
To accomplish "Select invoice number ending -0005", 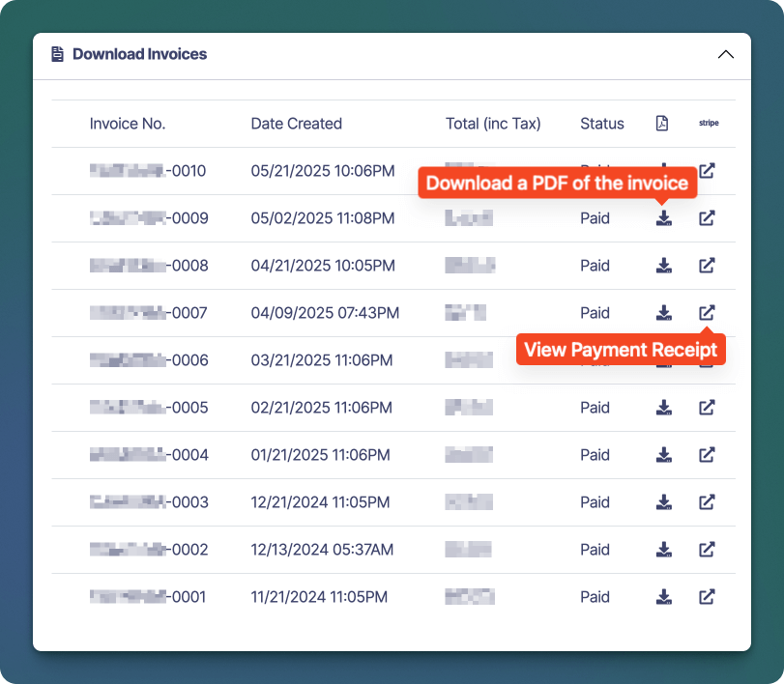I will tap(149, 408).
